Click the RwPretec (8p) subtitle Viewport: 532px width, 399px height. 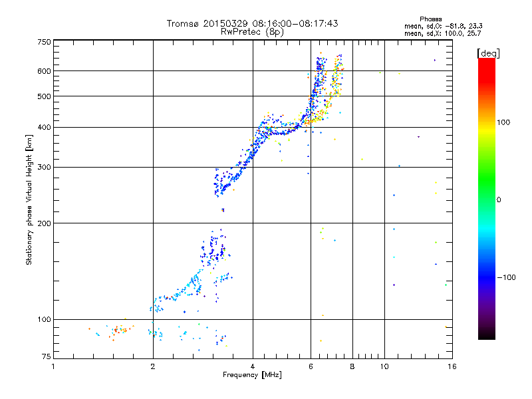(x=252, y=31)
